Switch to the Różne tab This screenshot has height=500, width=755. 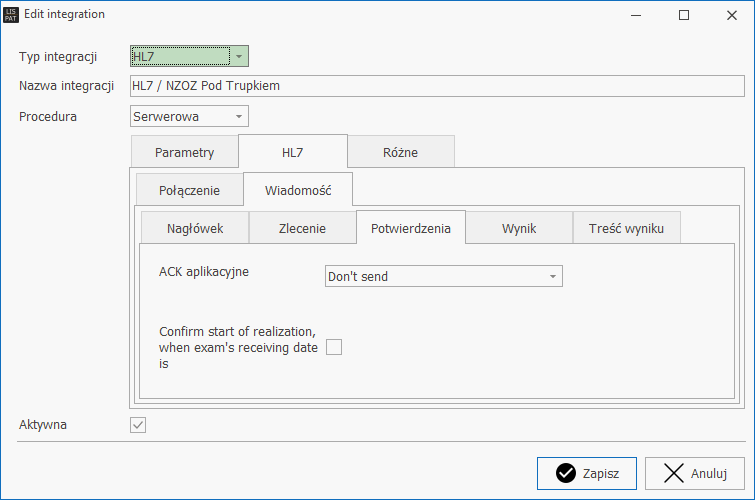[400, 153]
